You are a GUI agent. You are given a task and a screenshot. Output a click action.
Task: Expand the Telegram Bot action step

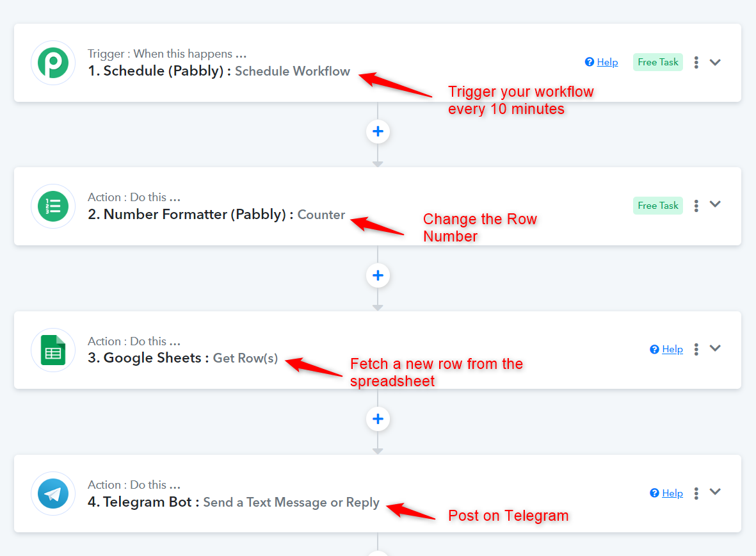pyautogui.click(x=716, y=493)
